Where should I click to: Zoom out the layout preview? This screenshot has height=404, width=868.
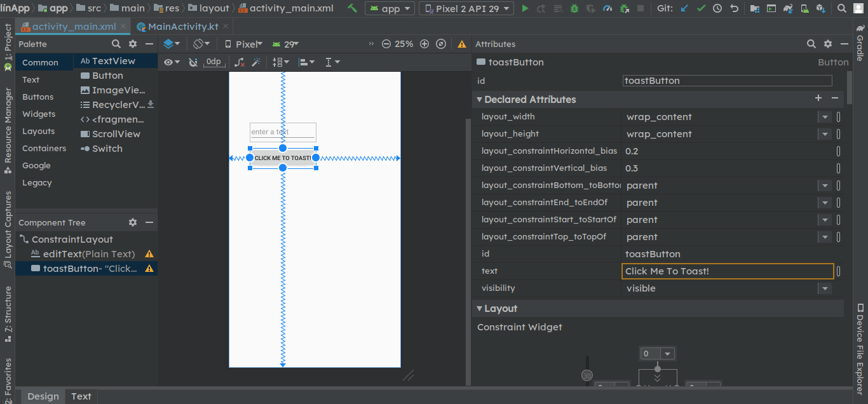(386, 44)
